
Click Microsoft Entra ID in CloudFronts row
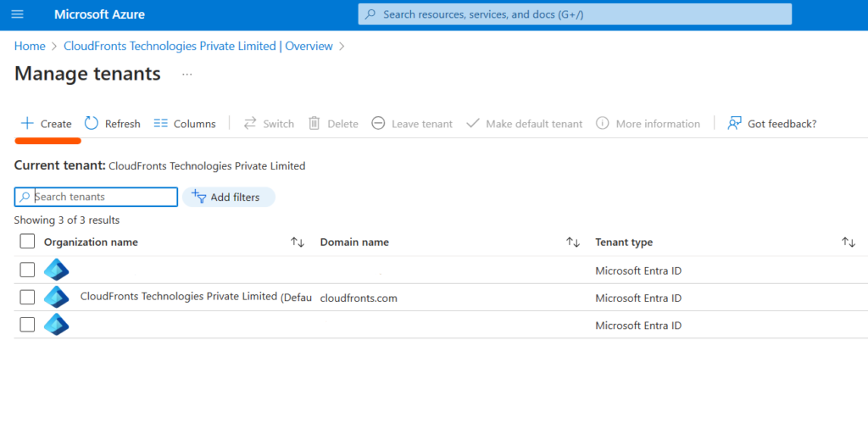coord(638,298)
